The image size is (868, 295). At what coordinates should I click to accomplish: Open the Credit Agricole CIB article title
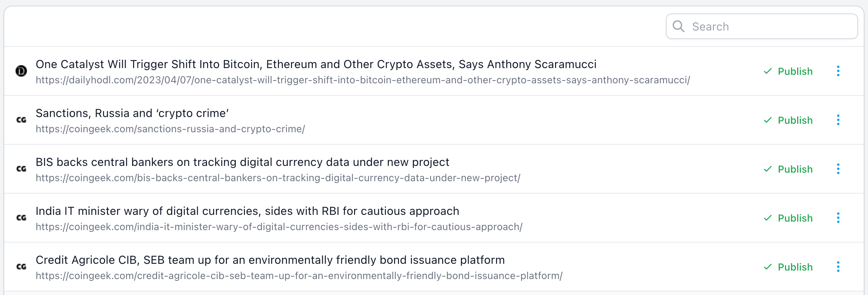[x=270, y=260]
